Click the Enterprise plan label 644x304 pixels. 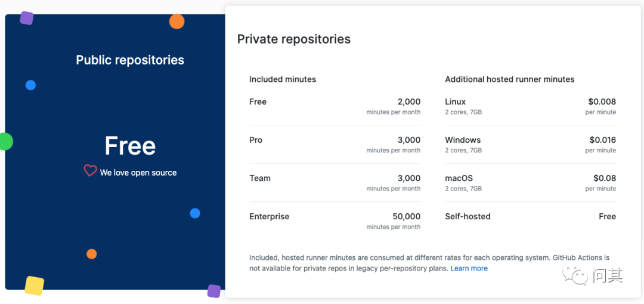(270, 216)
